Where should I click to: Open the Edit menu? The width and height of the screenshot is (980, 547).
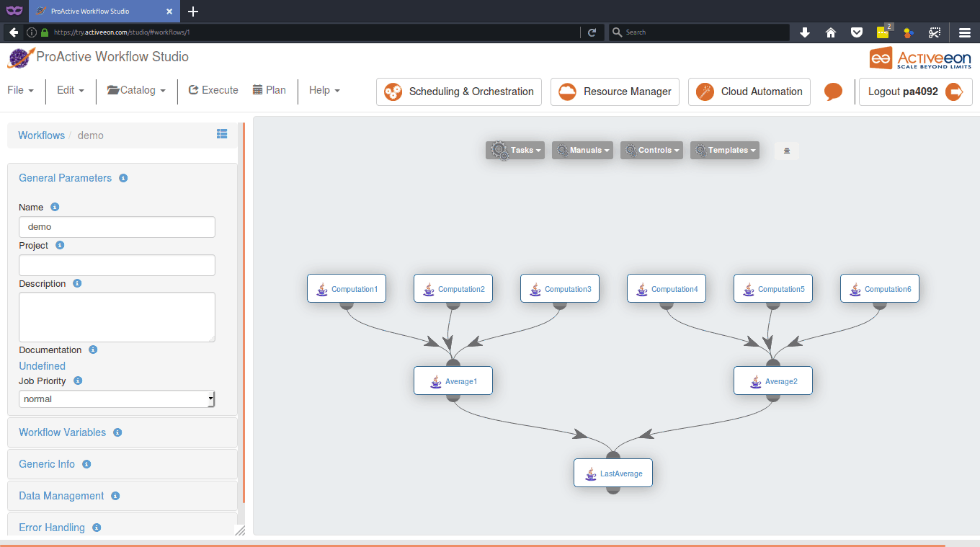(71, 90)
